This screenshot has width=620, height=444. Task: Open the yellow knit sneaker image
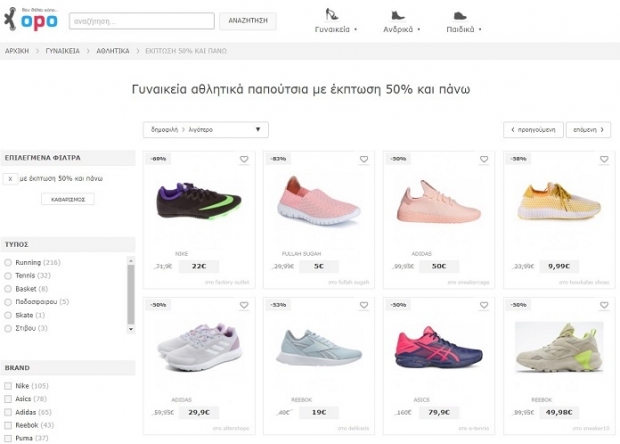pos(559,201)
